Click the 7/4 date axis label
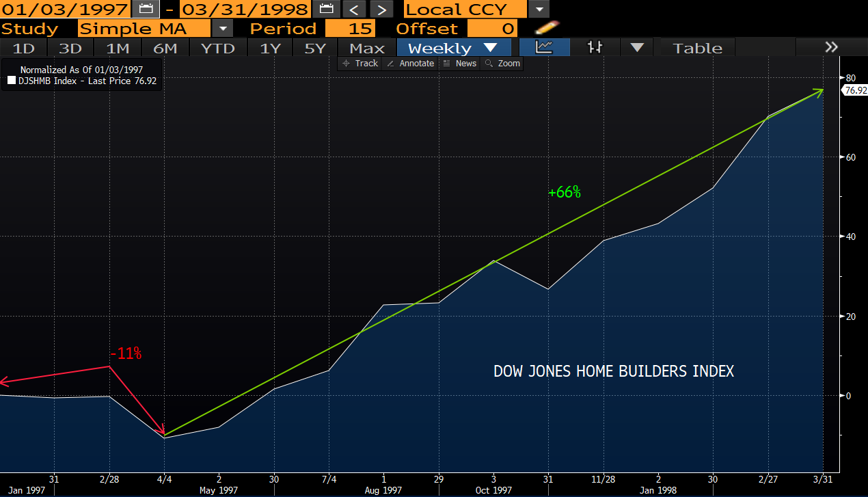The image size is (868, 497). click(x=329, y=479)
